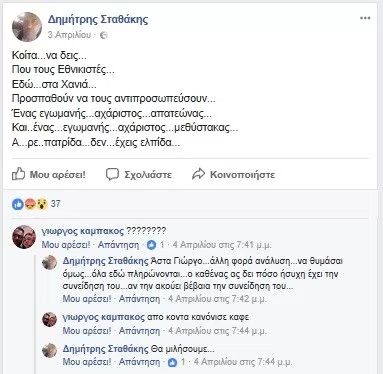
Task: Click the like counter icon on the ???????? comment
Action: coord(151,245)
